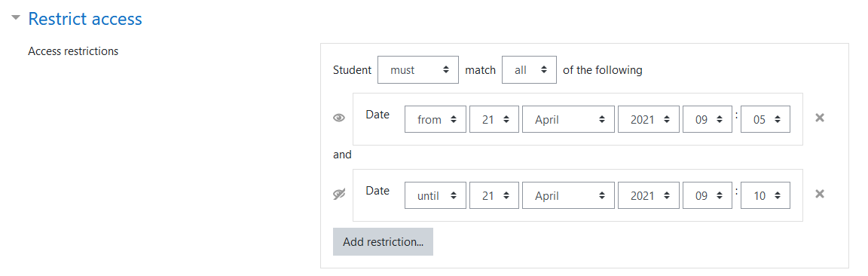This screenshot has width=868, height=276.
Task: Change April month in the 'until' date row
Action: pos(569,195)
